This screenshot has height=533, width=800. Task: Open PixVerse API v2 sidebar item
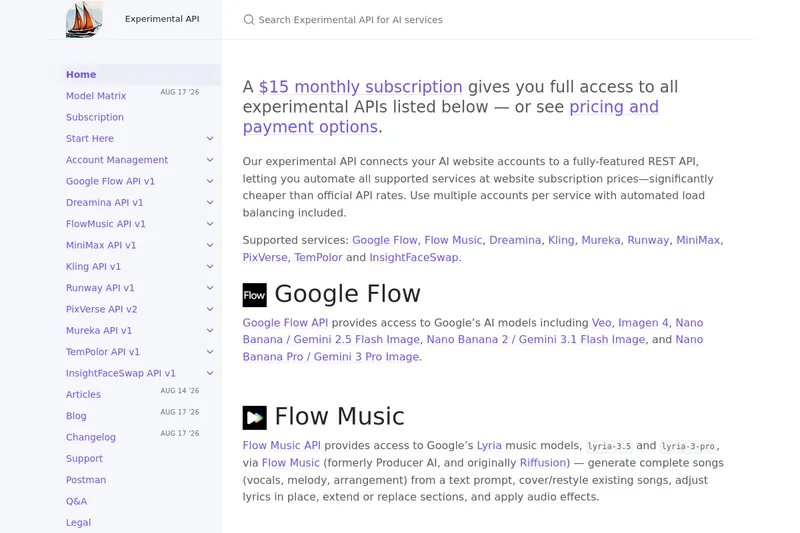tap(102, 309)
